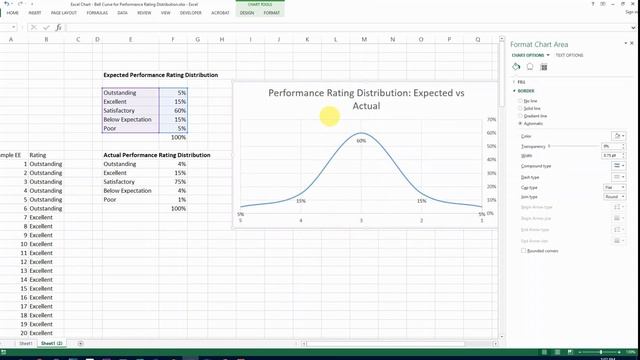Screen dimensions: 640x360
Task: Click the zoom in plus button
Action: coord(619,352)
